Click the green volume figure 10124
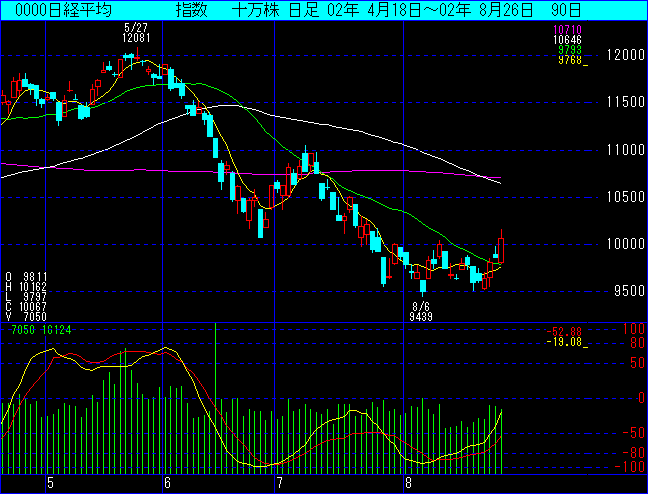Viewport: 648px width, 494px height. 57,330
